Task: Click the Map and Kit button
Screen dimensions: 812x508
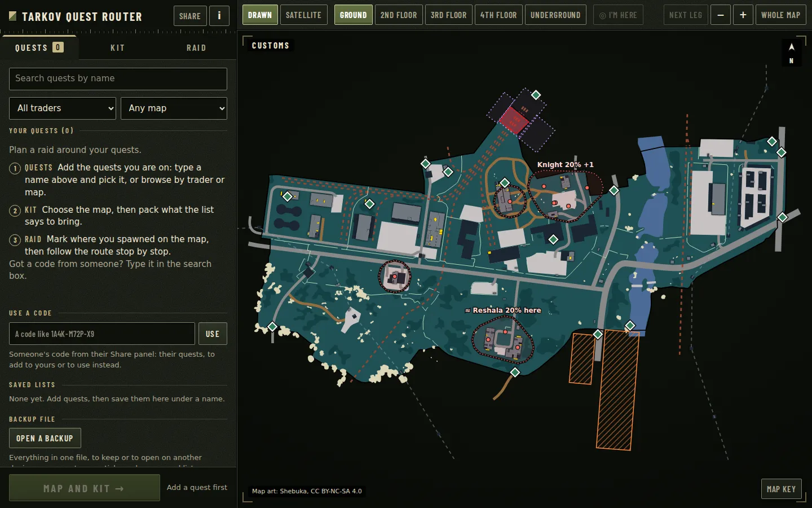Action: (85, 488)
